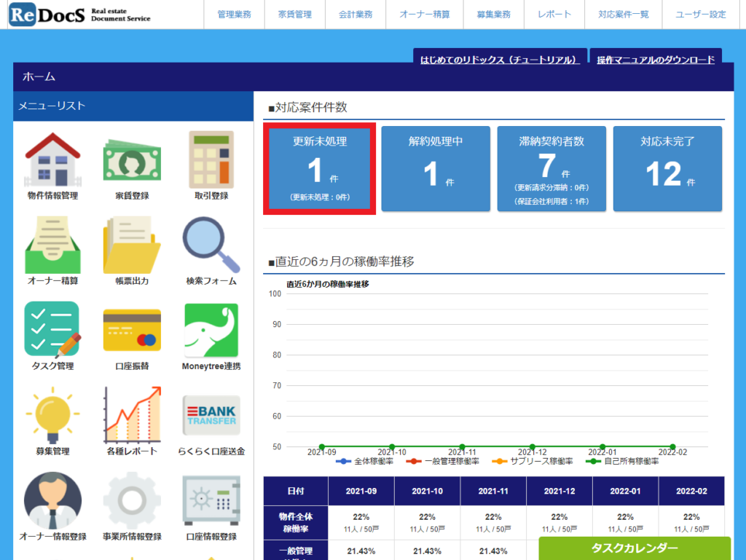Select the ユーザー設定 menu item

(701, 15)
